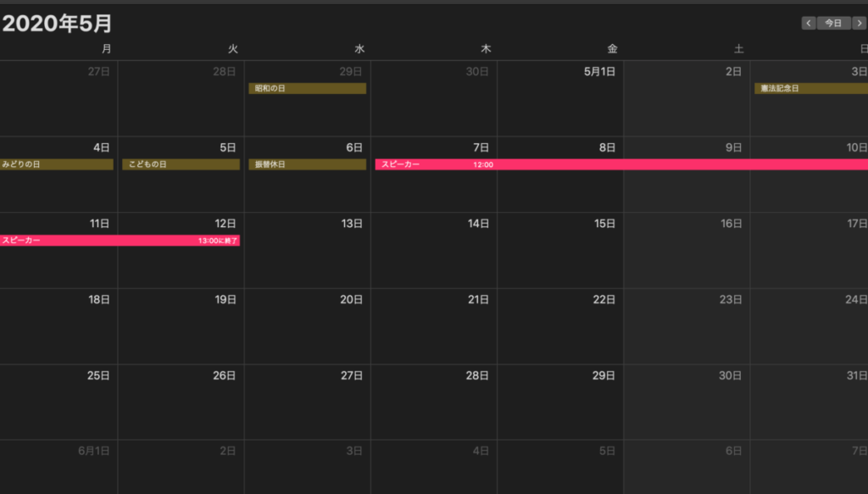Screen dimensions: 868x494
Task: Select the 31日 Sunday cell
Action: tap(810, 407)
